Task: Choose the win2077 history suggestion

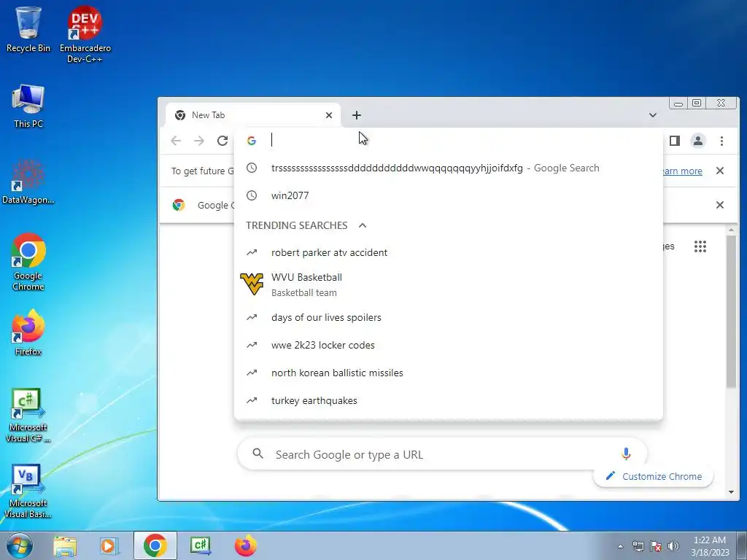Action: [x=449, y=195]
